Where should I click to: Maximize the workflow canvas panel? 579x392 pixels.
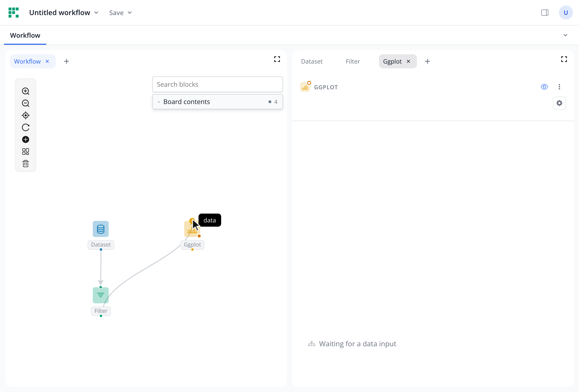(277, 59)
